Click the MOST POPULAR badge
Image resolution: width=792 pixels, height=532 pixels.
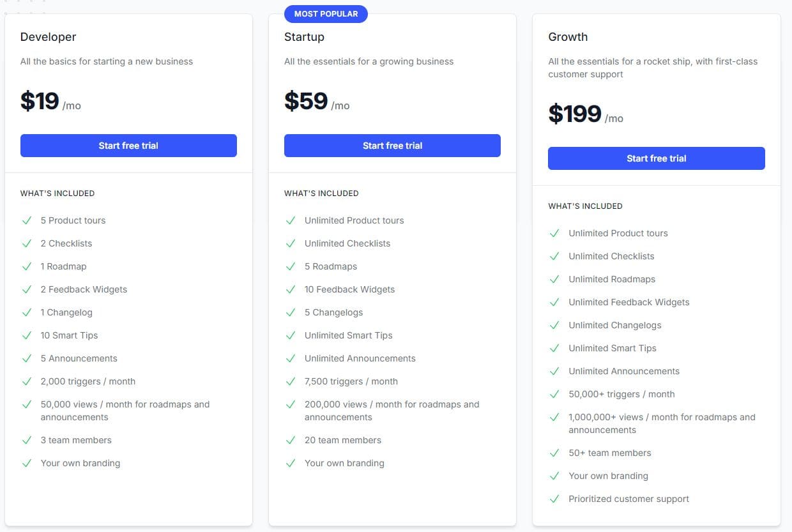pos(326,13)
